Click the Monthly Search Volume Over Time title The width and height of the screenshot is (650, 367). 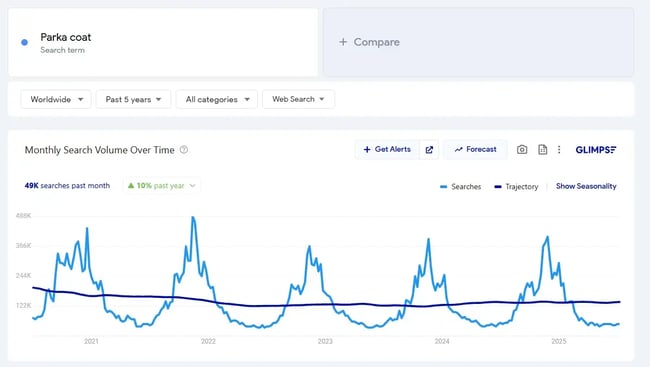click(99, 150)
